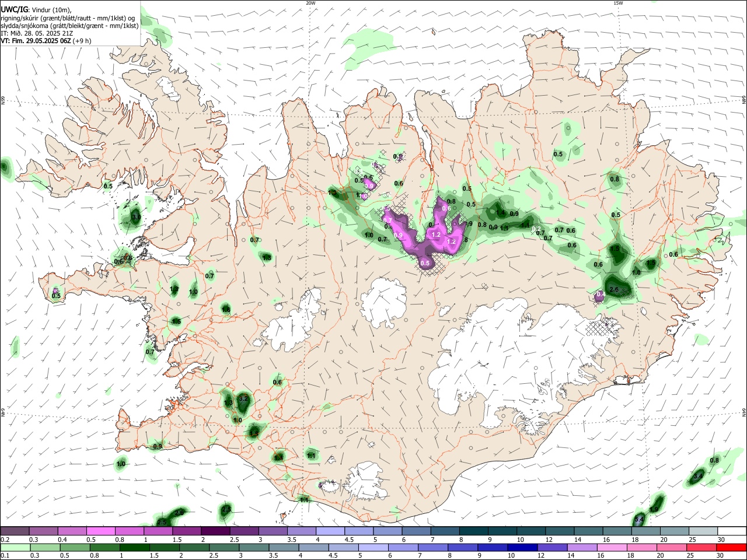Click lower legend swatch between 5 and 6
Image resolution: width=747 pixels, height=560 pixels.
[372, 547]
